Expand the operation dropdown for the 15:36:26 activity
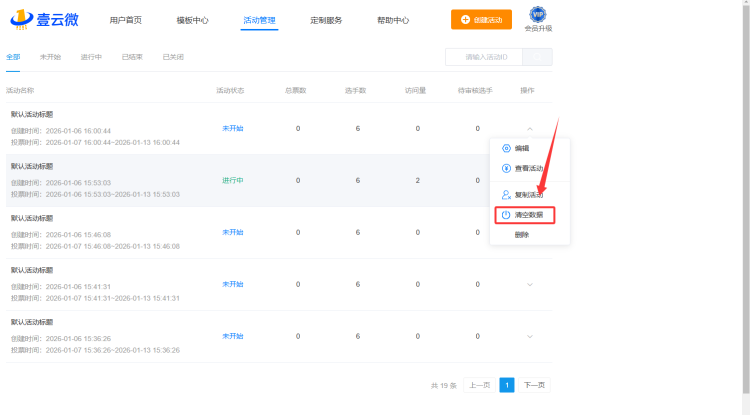The image size is (750, 415). click(530, 337)
